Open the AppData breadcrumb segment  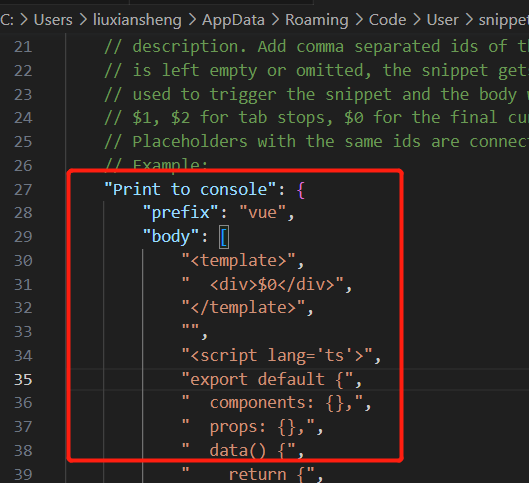(x=233, y=20)
